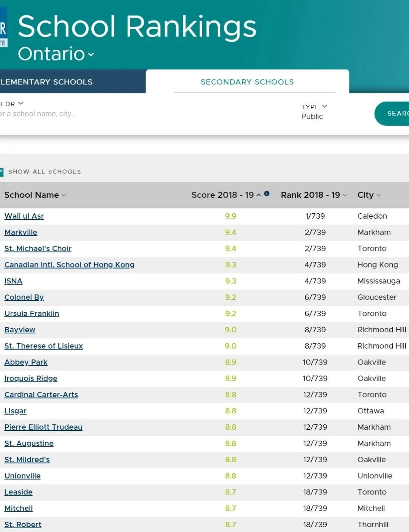409x532 pixels.
Task: Sort by City column
Action: (x=369, y=195)
